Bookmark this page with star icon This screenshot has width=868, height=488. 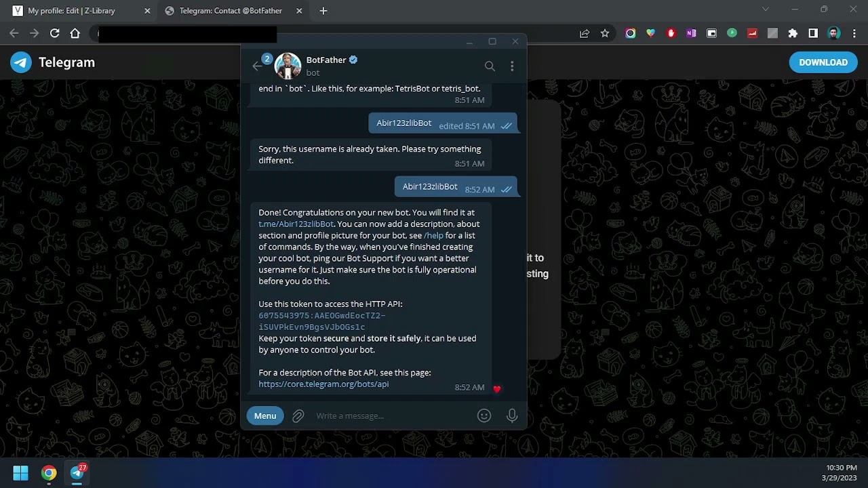click(605, 33)
